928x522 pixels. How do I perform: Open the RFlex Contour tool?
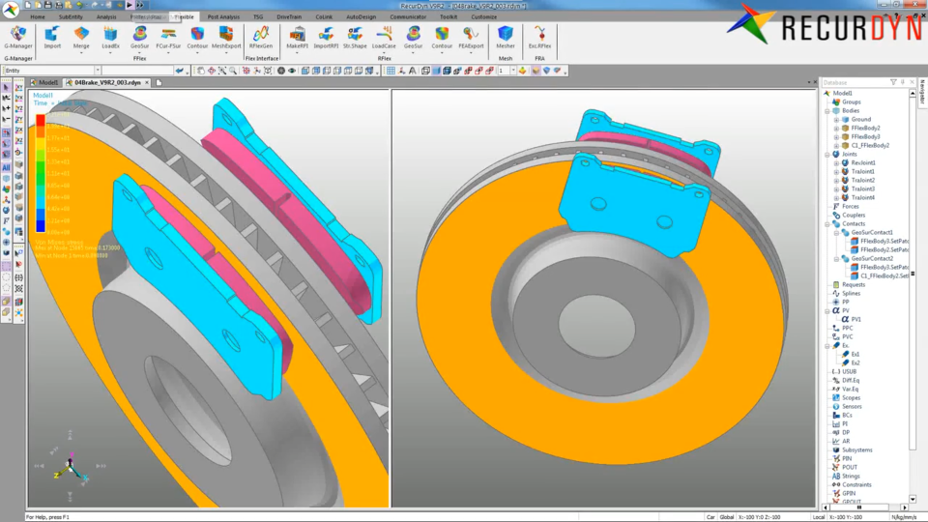click(442, 37)
